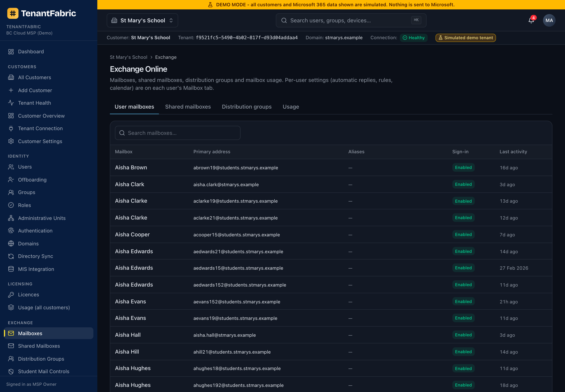Click Add Customer

(x=49, y=90)
